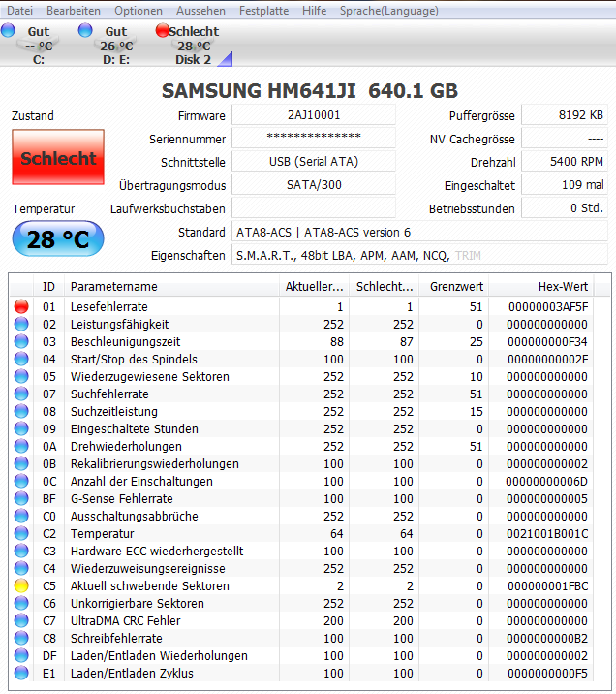Click the Grenzwert column header
This screenshot has width=616, height=694.
[x=453, y=286]
